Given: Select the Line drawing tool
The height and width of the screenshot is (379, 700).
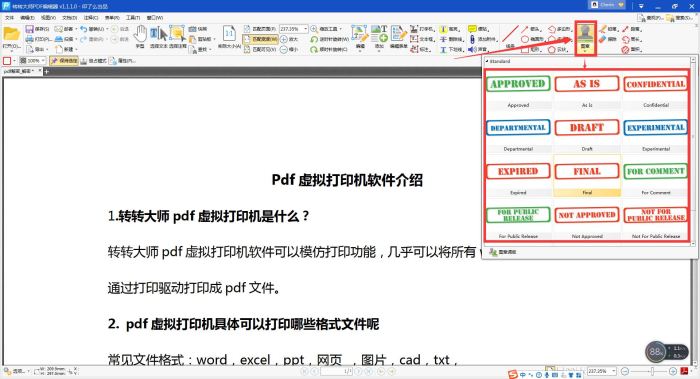Looking at the screenshot, I should click(510, 37).
